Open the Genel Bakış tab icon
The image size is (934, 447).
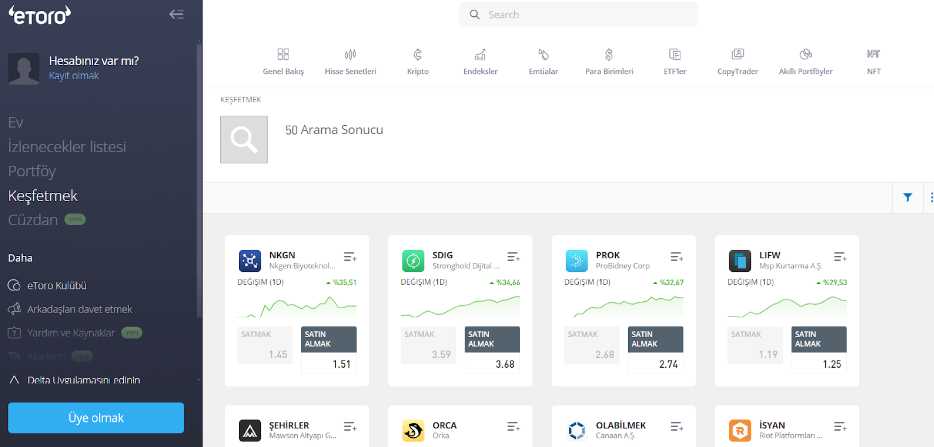click(284, 55)
